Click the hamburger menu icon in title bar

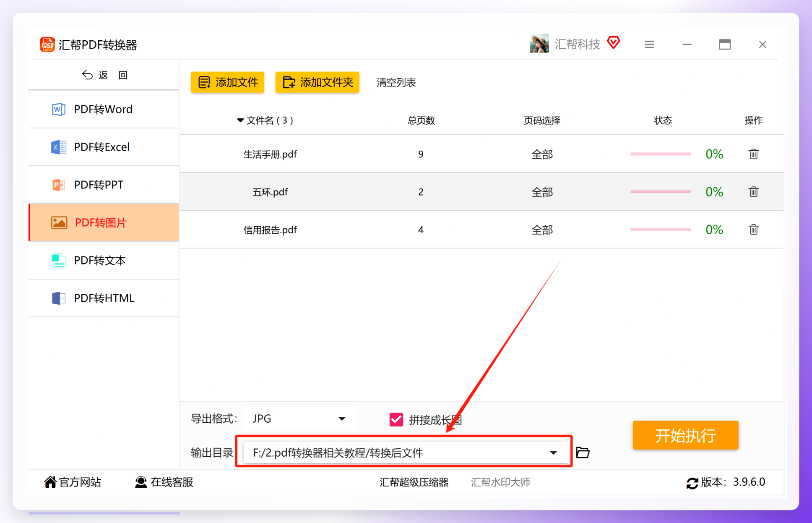[649, 44]
